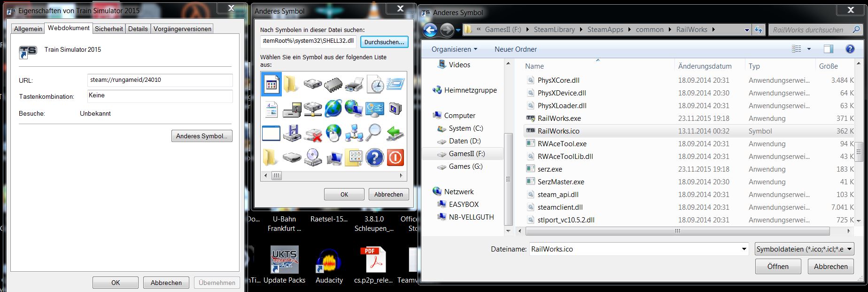
Task: Click the Durchsuchen... button
Action: (x=384, y=42)
